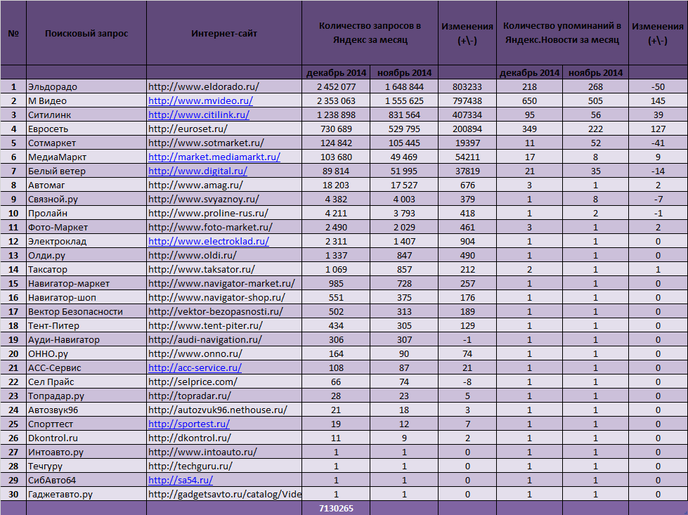Screen dimensions: 688x515
Task: Open the http://sa54.ru/ link
Action: click(x=180, y=480)
